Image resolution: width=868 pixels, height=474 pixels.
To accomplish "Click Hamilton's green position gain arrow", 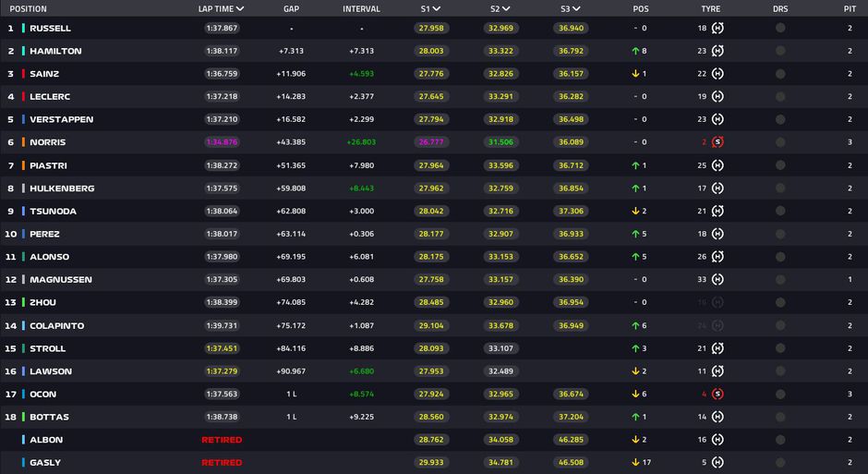I will coord(635,51).
